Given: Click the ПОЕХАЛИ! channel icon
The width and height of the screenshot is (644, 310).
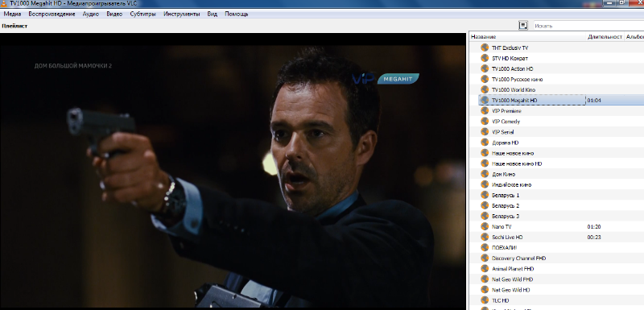Looking at the screenshot, I should [485, 247].
